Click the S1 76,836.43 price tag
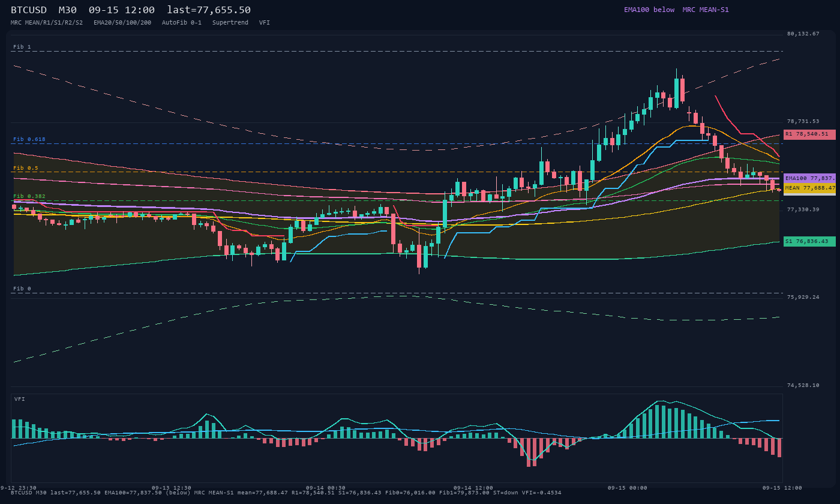Image resolution: width=840 pixels, height=504 pixels. (x=809, y=241)
